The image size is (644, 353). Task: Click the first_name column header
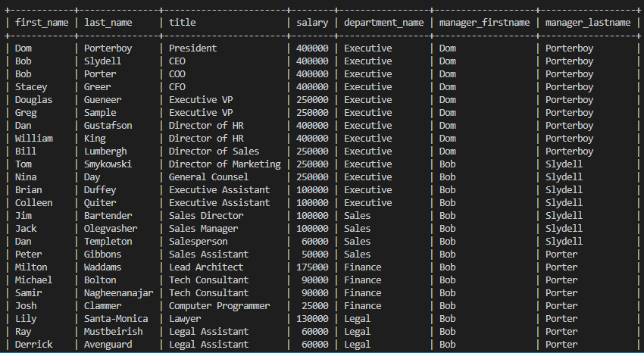click(42, 23)
